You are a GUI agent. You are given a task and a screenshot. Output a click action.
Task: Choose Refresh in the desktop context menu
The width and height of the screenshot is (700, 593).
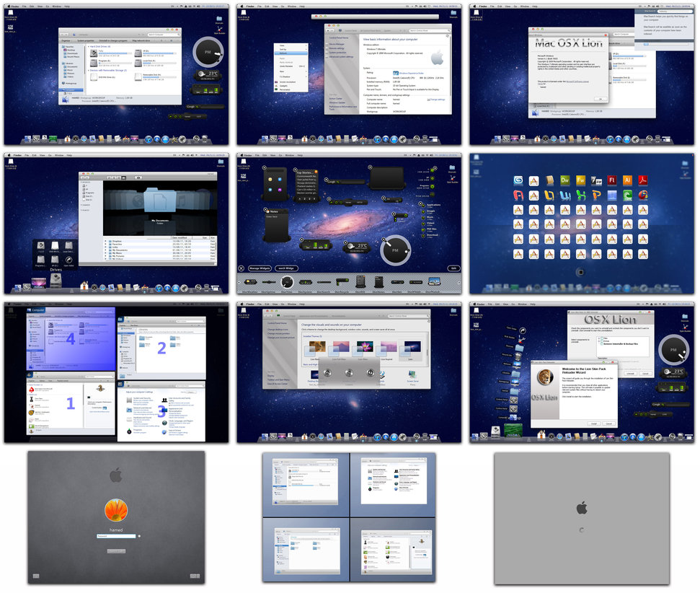click(291, 53)
